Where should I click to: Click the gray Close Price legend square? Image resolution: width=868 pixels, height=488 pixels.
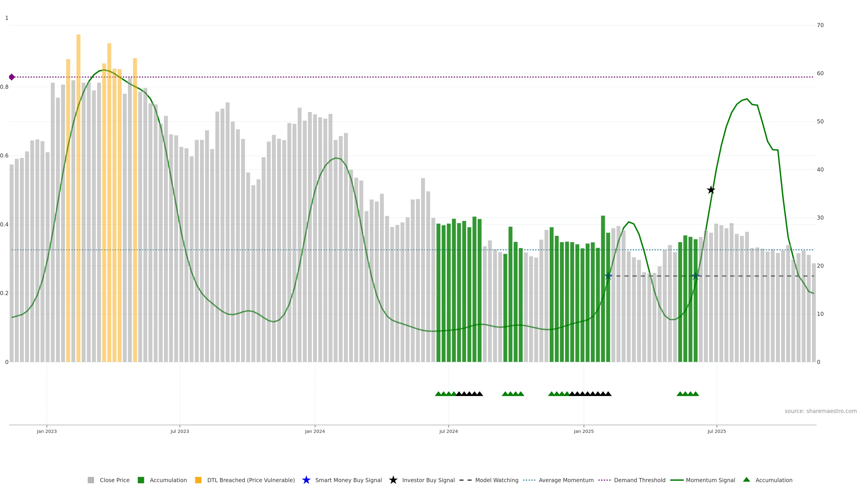click(91, 480)
